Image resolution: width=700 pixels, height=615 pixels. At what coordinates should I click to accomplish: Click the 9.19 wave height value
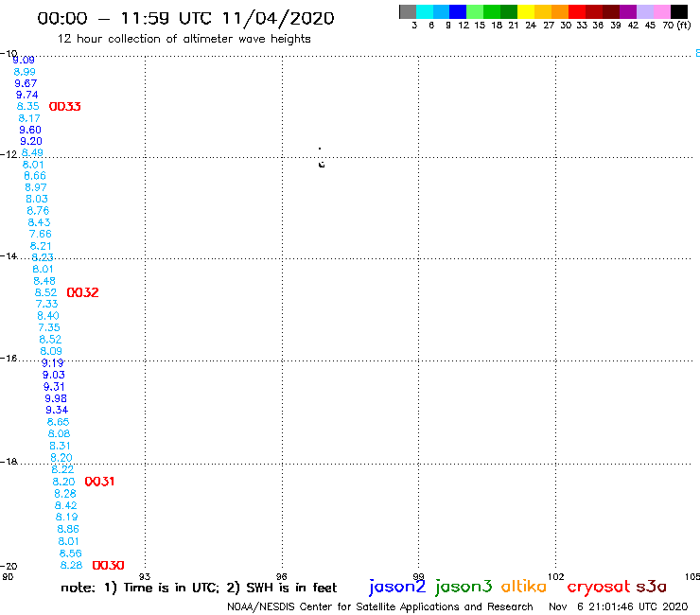click(53, 363)
